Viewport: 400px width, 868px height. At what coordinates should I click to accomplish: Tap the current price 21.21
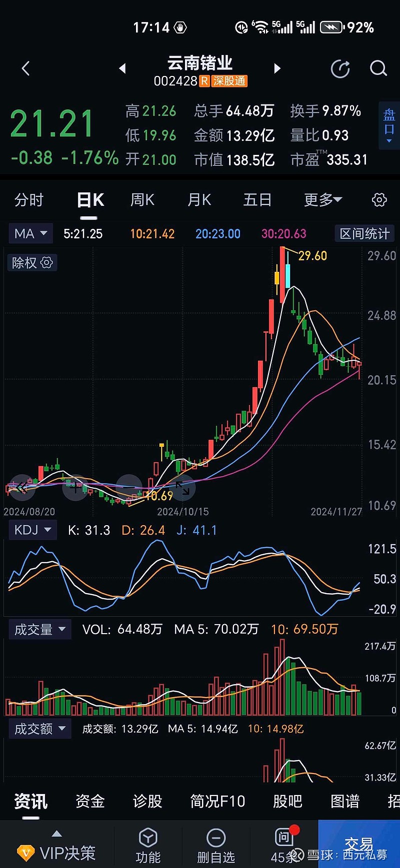[52, 124]
